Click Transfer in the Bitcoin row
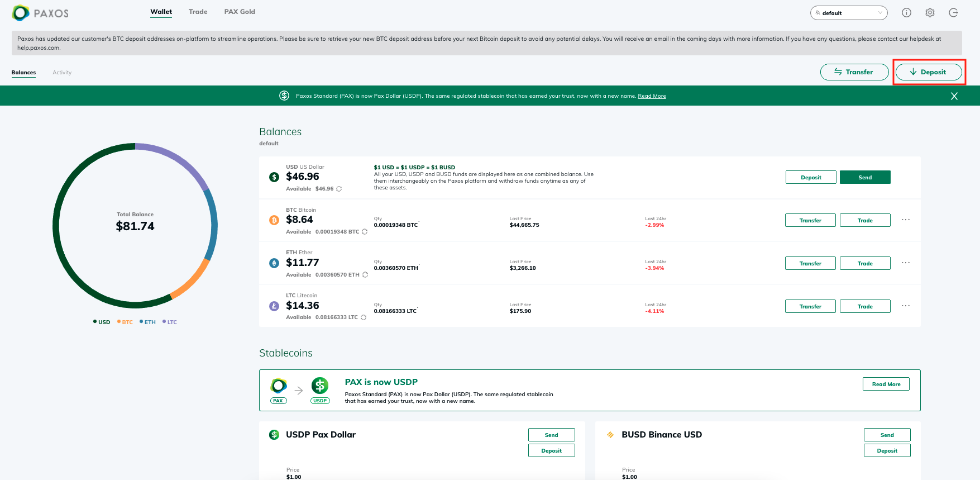This screenshot has height=480, width=980. click(810, 220)
